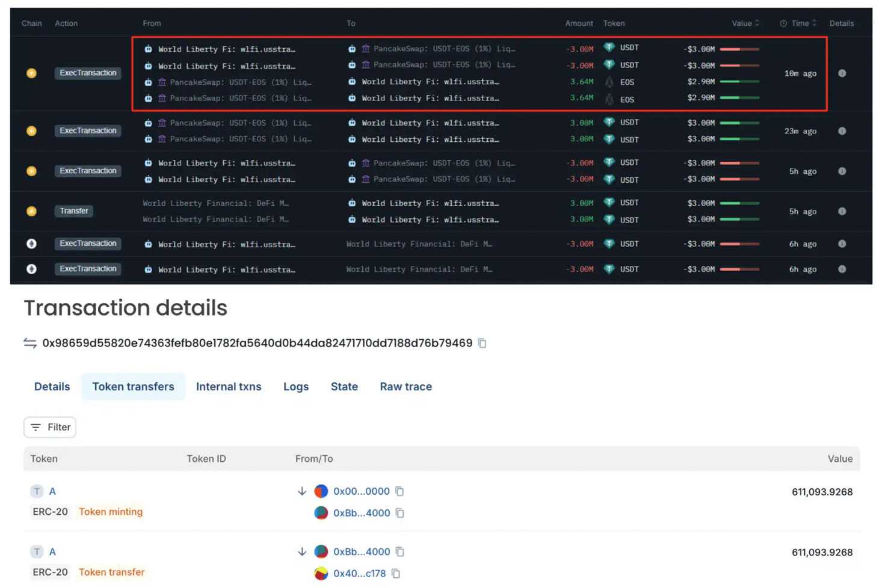View the Raw trace tab
Screen dimensions: 876x588
click(x=406, y=387)
